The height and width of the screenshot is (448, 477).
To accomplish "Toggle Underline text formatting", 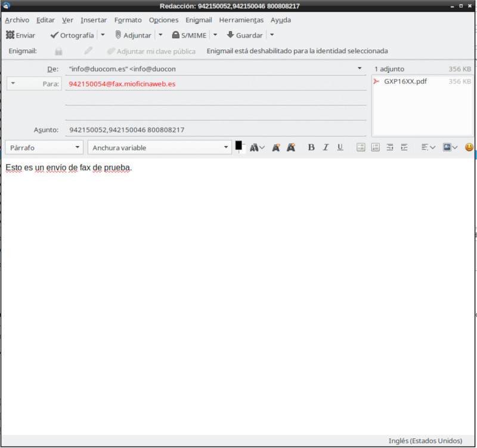I will point(340,147).
